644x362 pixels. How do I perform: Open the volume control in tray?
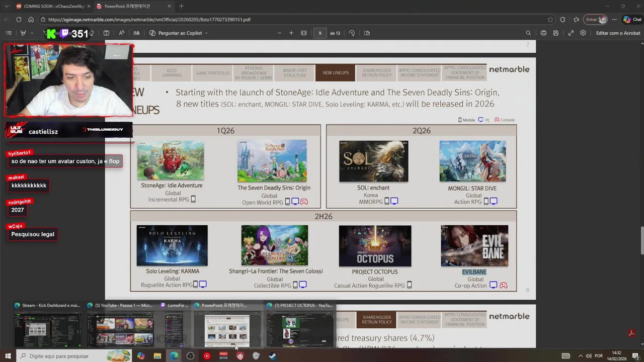click(x=588, y=356)
